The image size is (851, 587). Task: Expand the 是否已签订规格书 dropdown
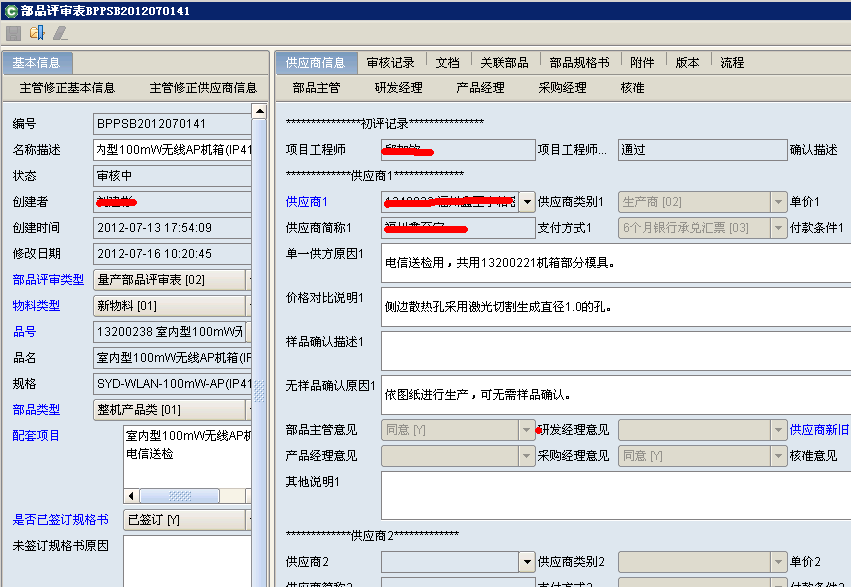(245, 520)
